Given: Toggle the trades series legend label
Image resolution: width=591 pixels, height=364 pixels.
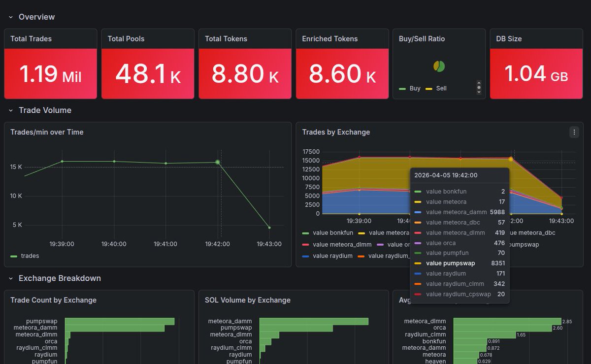Looking at the screenshot, I should (30, 256).
